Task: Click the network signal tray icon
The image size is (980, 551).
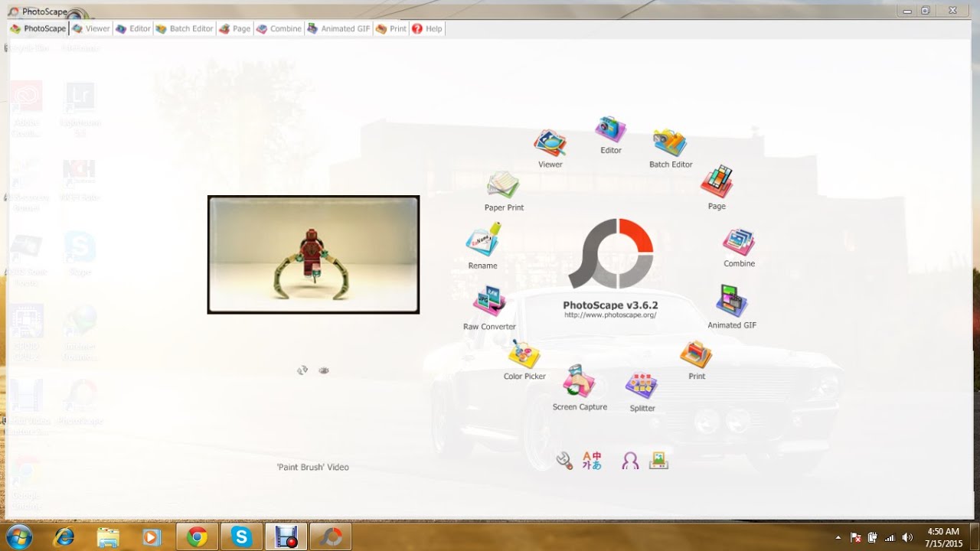Action: (890, 537)
